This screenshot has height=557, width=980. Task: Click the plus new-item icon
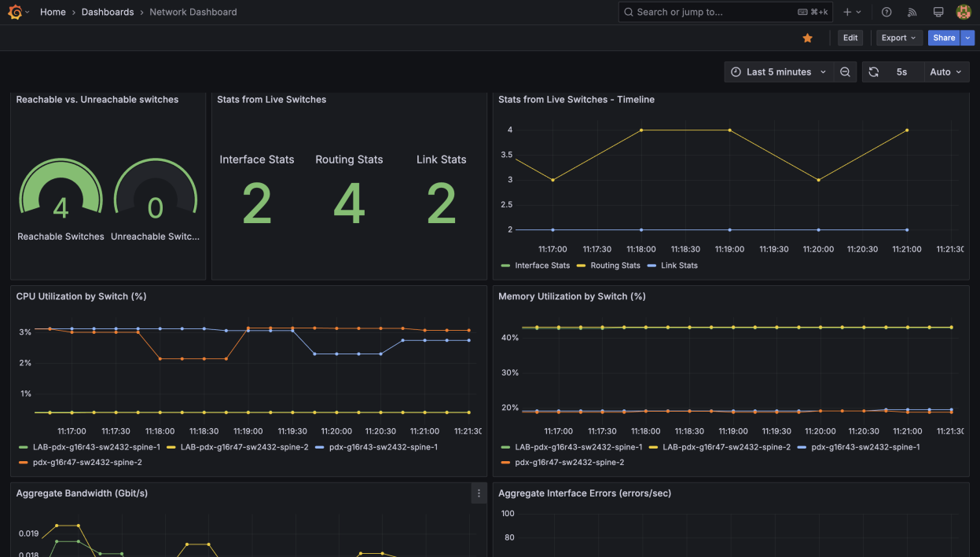tap(847, 12)
